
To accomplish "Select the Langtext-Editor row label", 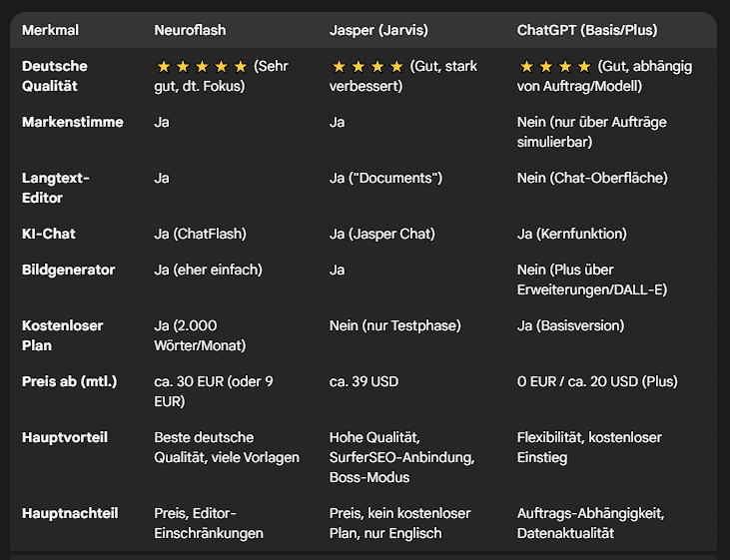I will pyautogui.click(x=56, y=188).
